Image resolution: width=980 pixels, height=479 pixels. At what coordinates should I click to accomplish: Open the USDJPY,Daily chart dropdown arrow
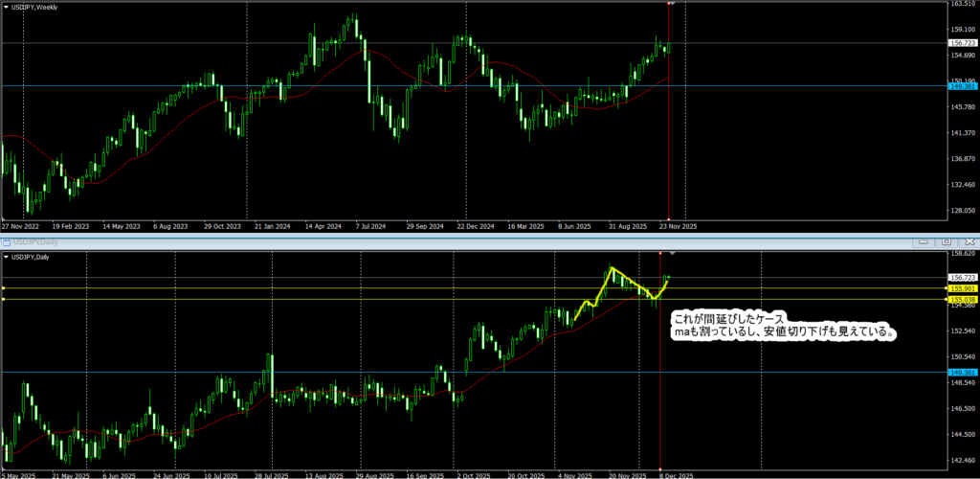[x=7, y=257]
